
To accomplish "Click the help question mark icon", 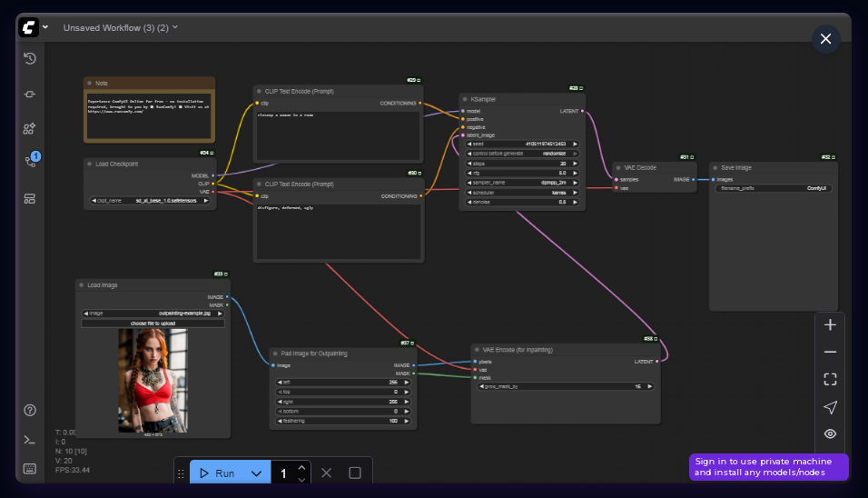I will [30, 411].
